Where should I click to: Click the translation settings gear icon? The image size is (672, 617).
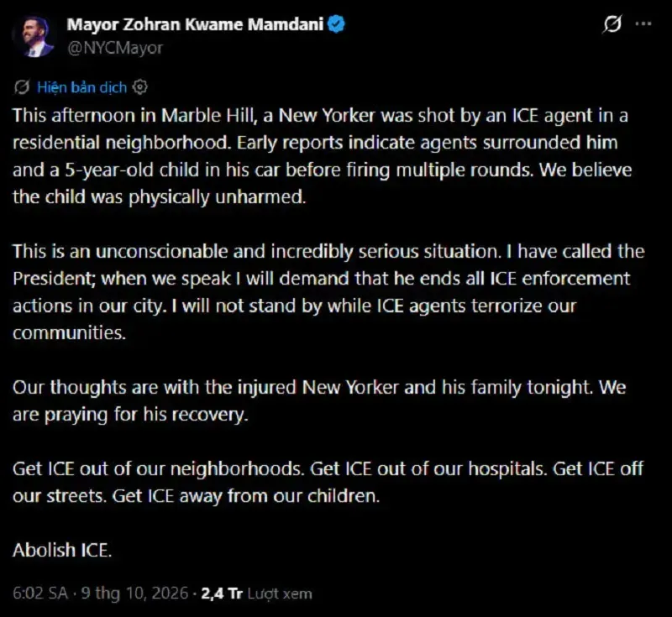coord(139,87)
